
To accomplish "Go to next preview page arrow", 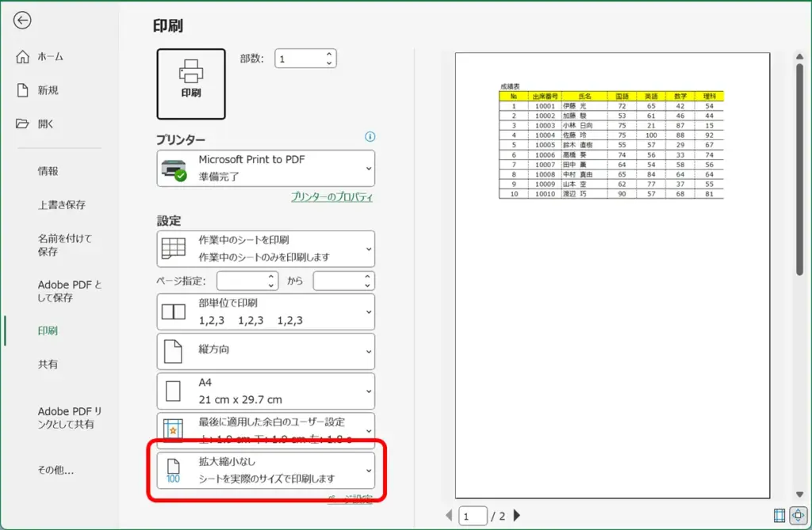I will click(x=518, y=517).
